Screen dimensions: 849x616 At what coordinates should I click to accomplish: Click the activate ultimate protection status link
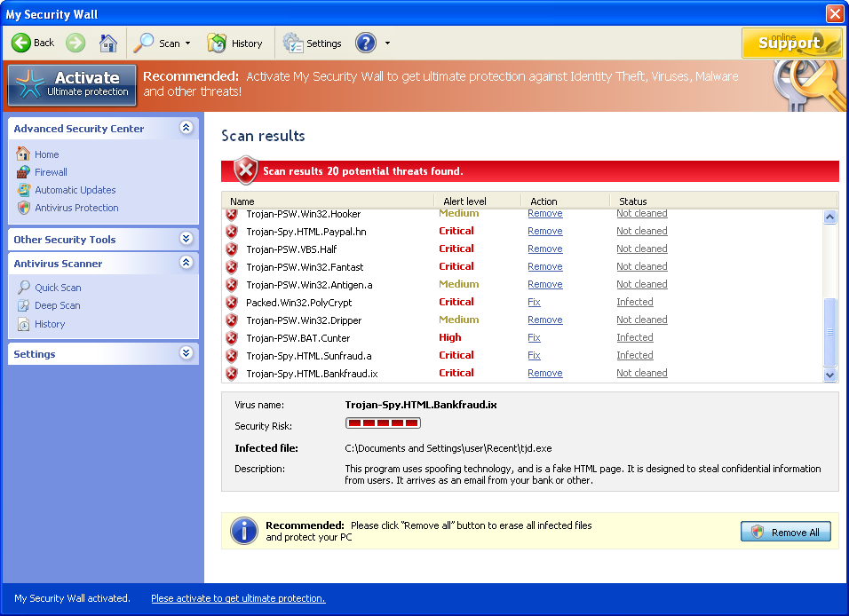(238, 598)
